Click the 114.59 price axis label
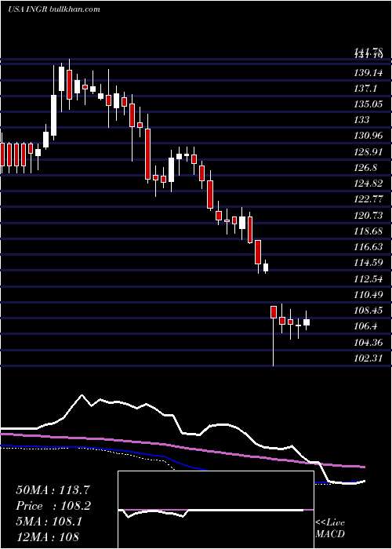392x549 pixels. pyautogui.click(x=370, y=263)
